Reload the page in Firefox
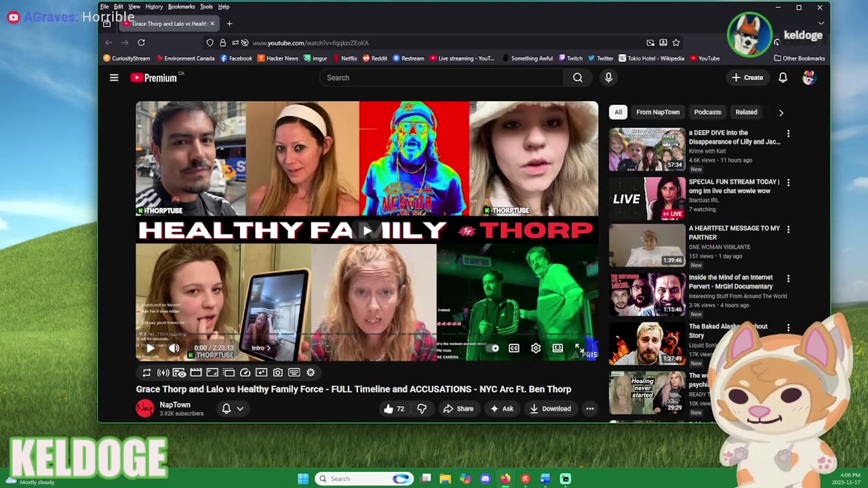Screen dimensions: 868x488 141,43
